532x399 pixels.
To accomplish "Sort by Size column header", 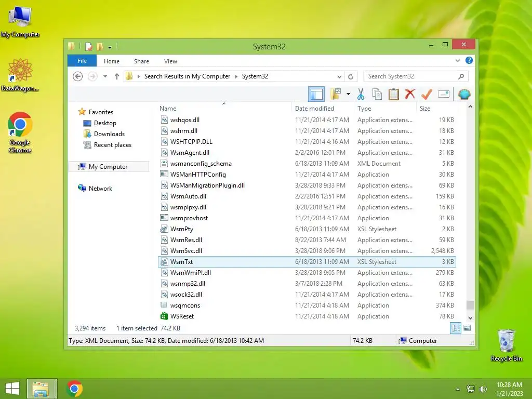I will pos(437,108).
